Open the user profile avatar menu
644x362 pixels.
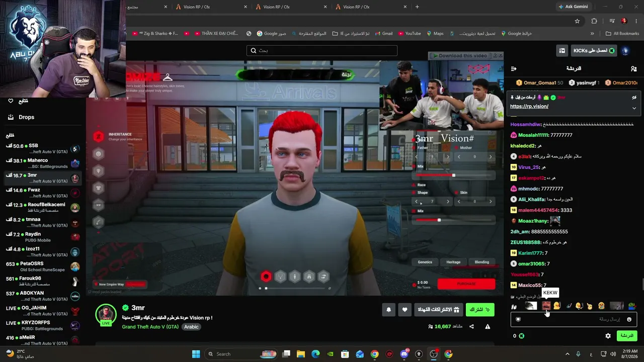pyautogui.click(x=625, y=51)
